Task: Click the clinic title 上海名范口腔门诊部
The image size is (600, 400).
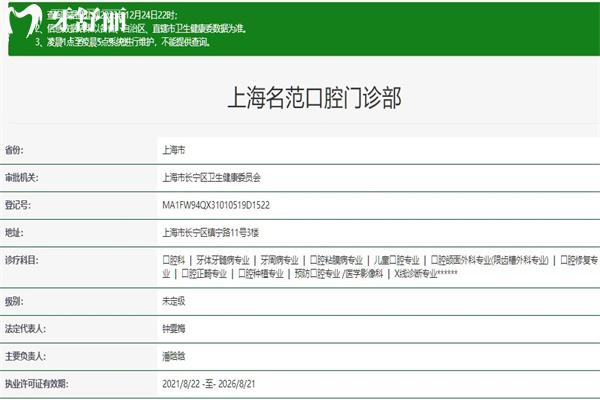Action: pos(314,97)
